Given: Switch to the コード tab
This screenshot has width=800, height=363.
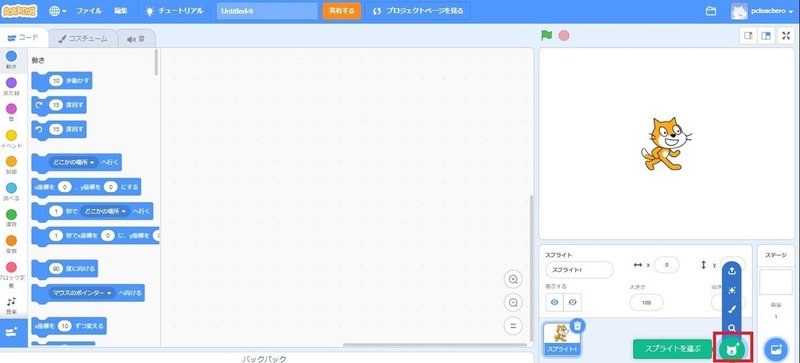Looking at the screenshot, I should coord(24,38).
